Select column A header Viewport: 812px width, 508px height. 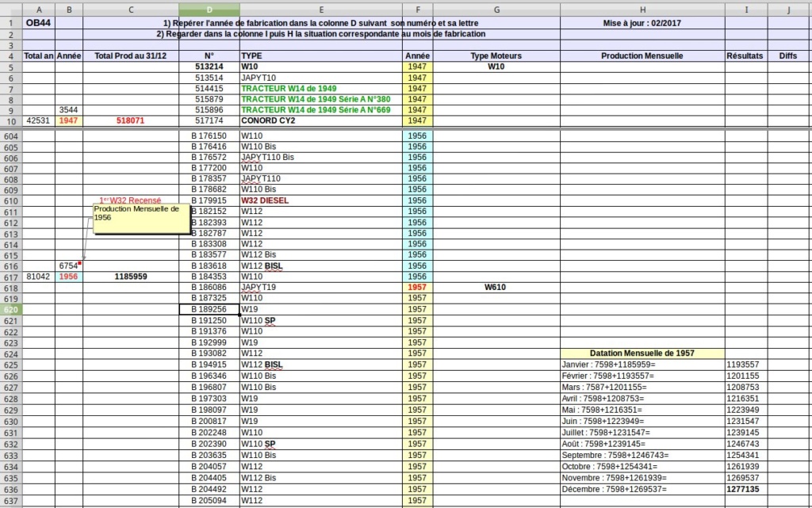coord(39,10)
